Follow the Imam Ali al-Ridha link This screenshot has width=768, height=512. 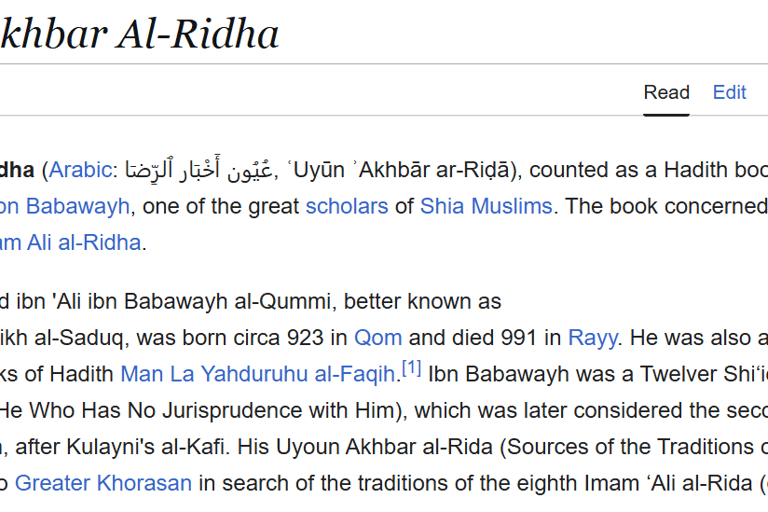[x=71, y=243]
